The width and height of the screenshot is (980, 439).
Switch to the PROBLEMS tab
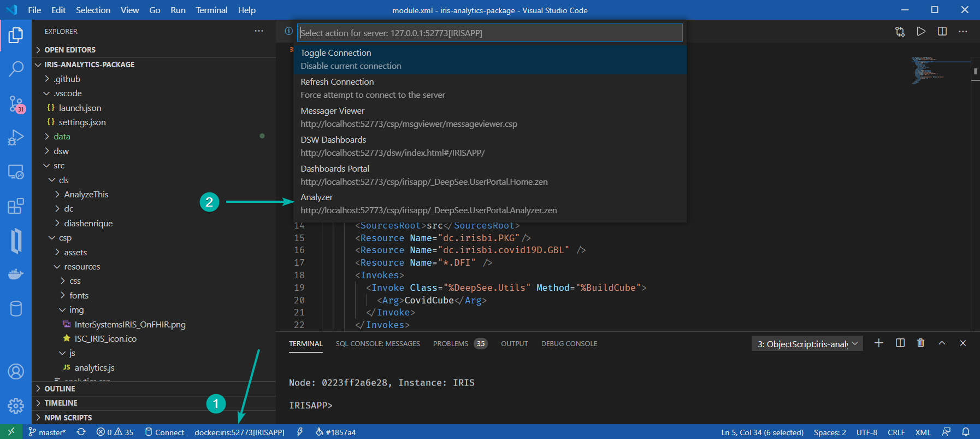(x=459, y=344)
